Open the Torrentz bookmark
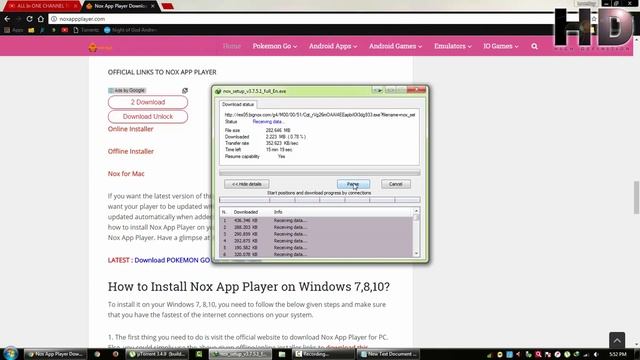The width and height of the screenshot is (640, 360). (86, 30)
